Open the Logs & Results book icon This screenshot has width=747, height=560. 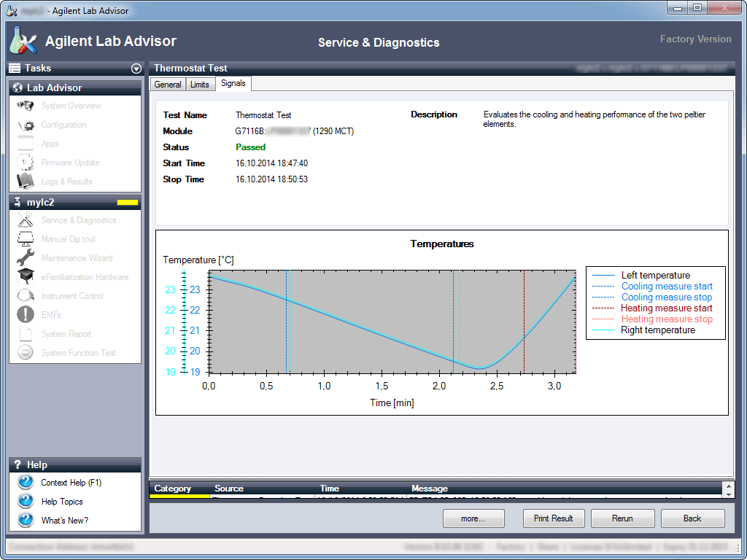pos(26,182)
